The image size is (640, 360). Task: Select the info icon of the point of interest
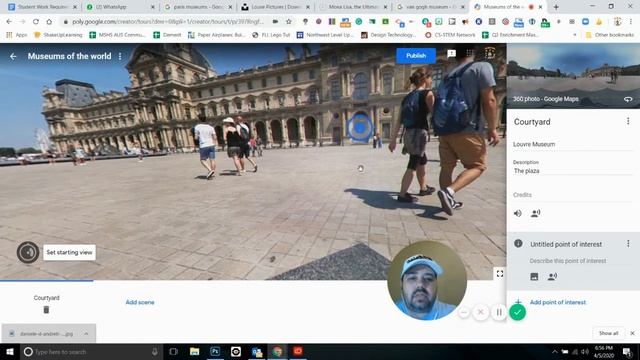pos(518,244)
